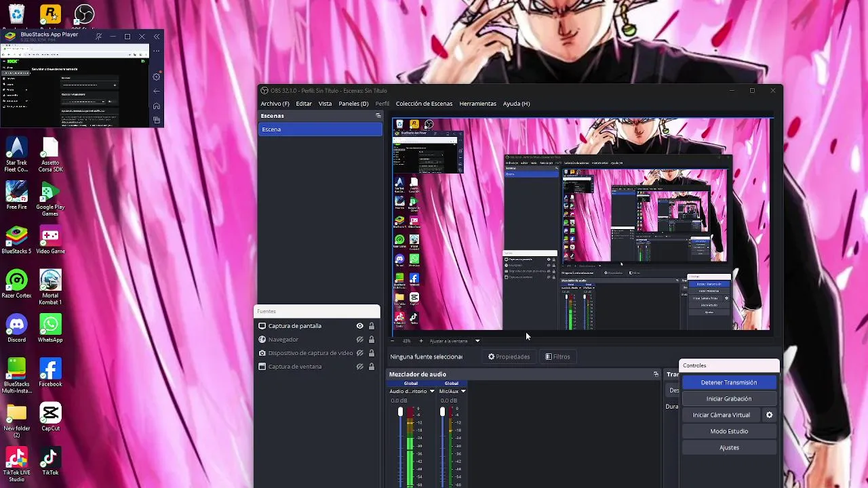
Task: Click the zoom-in plus in preview bar
Action: click(420, 341)
